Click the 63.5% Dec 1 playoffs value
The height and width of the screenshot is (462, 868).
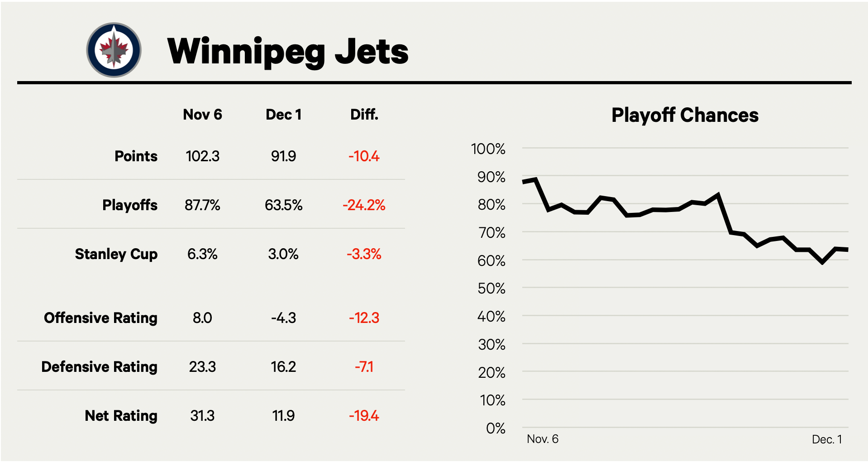pyautogui.click(x=283, y=205)
